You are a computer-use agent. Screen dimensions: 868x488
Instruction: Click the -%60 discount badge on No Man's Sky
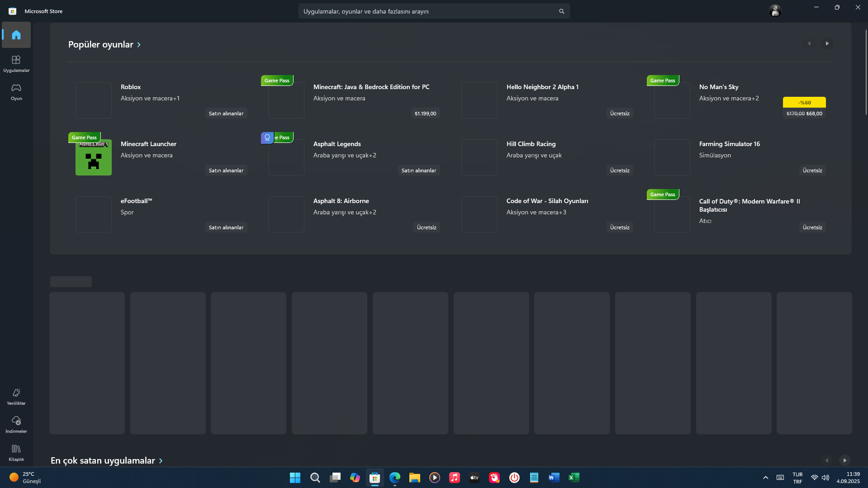[804, 103]
